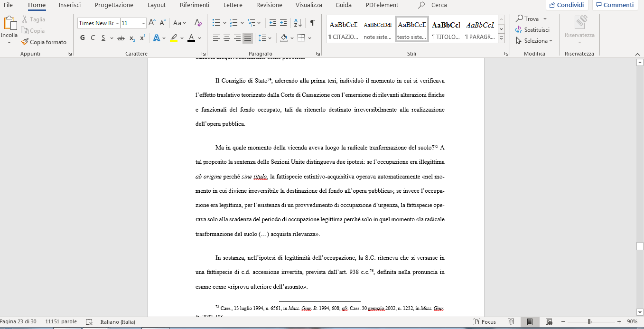Viewport: 644px width, 329px height.
Task: Toggle justified paragraph alignment
Action: [x=247, y=38]
